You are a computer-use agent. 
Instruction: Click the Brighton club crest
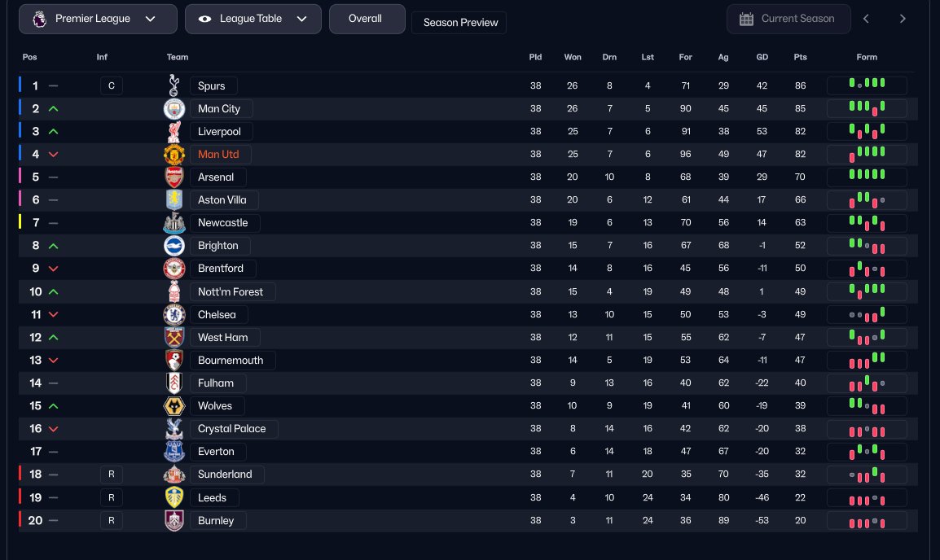point(174,245)
